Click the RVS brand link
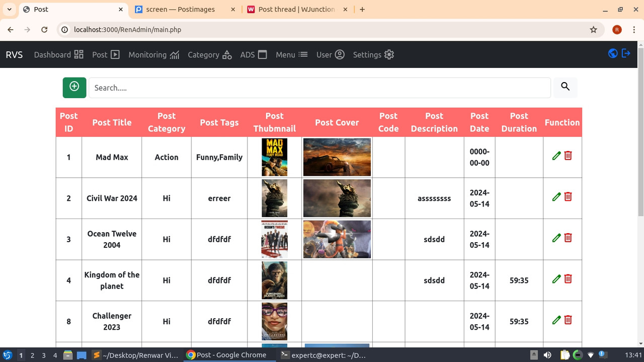644x362 pixels. click(x=14, y=55)
